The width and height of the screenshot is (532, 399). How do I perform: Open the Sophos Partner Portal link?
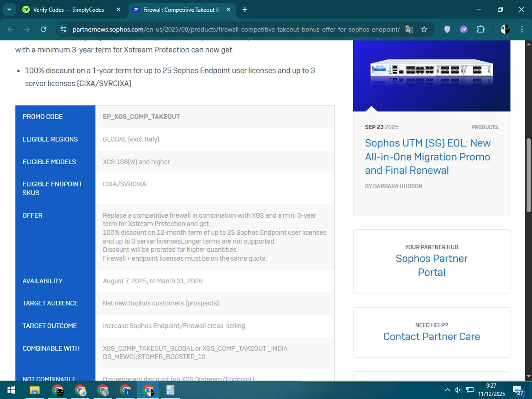[432, 265]
